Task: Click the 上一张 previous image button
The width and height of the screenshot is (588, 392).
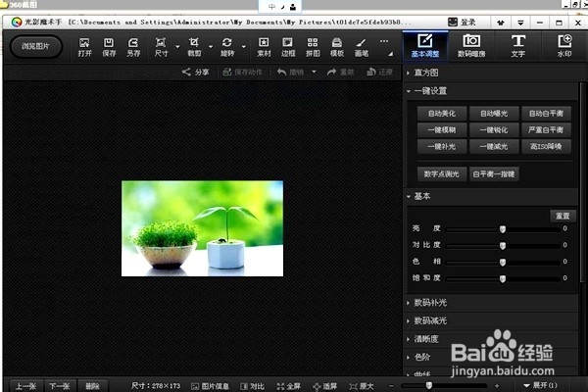Action: (x=25, y=385)
